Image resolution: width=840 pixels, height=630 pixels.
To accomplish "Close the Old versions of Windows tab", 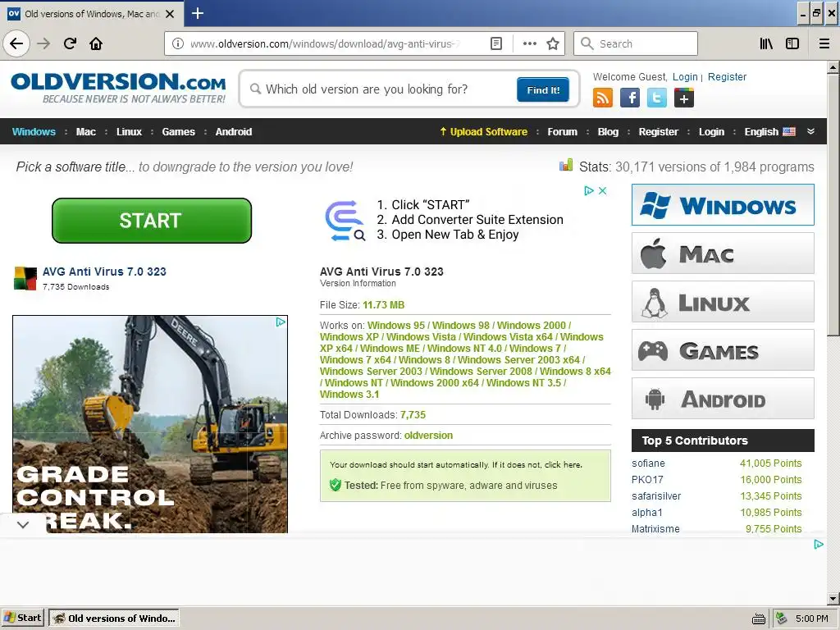I will [170, 14].
